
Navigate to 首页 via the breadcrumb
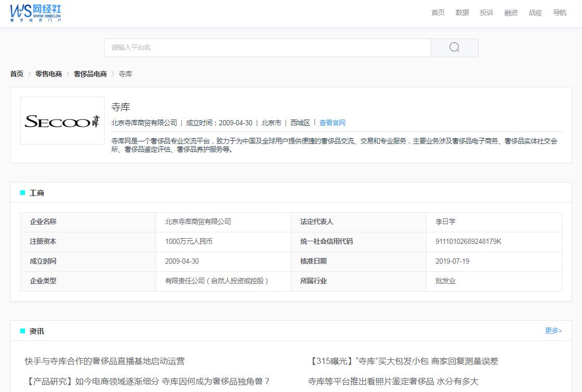(16, 74)
